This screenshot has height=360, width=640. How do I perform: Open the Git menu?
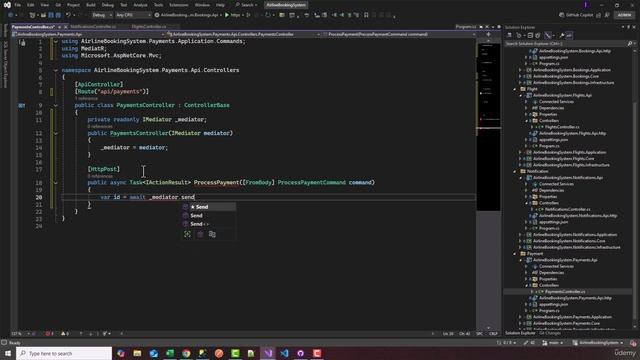tap(58, 5)
